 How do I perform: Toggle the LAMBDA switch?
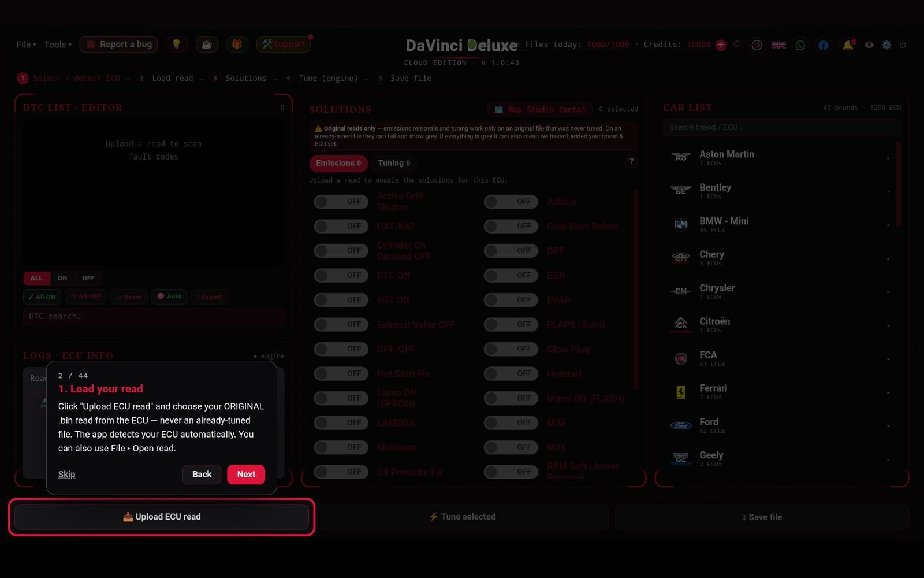pyautogui.click(x=341, y=423)
